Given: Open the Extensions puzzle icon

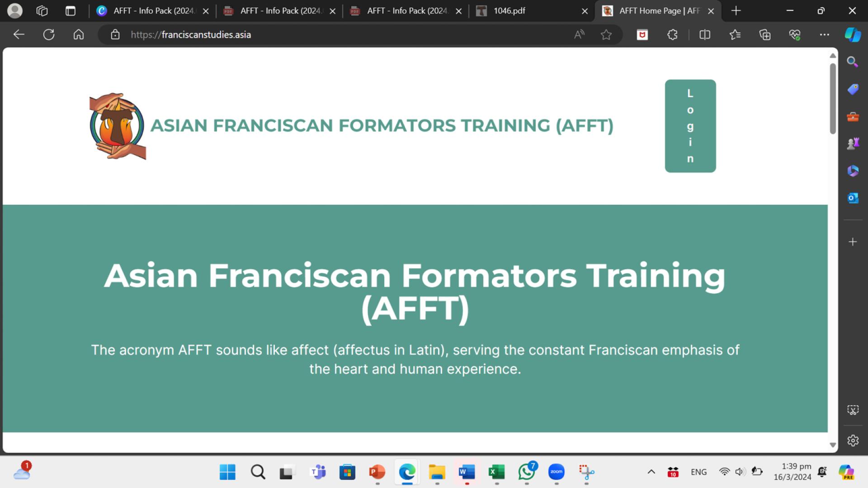Looking at the screenshot, I should [x=672, y=34].
